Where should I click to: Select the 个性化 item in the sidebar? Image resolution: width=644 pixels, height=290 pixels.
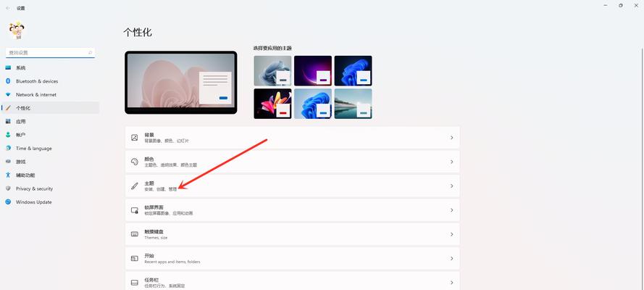click(51, 108)
